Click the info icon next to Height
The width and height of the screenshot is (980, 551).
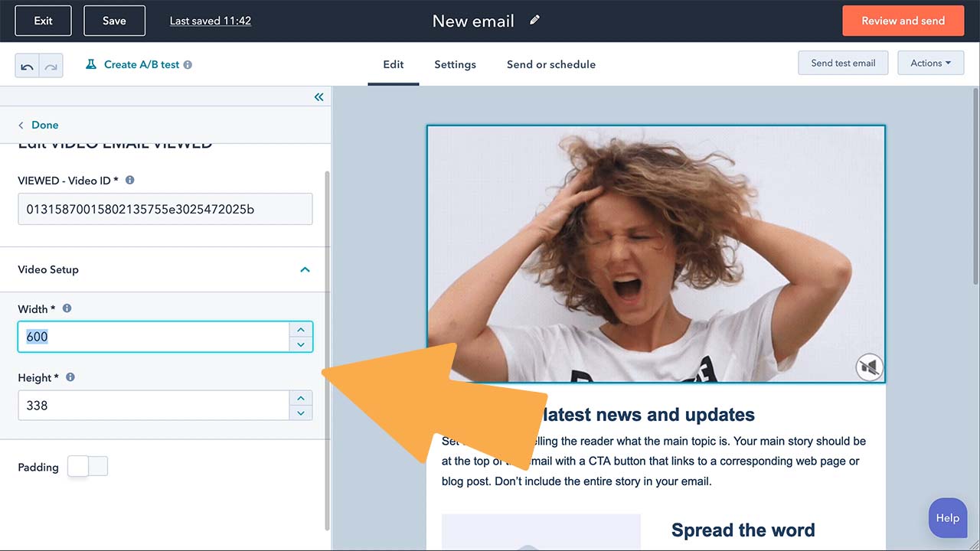click(70, 377)
